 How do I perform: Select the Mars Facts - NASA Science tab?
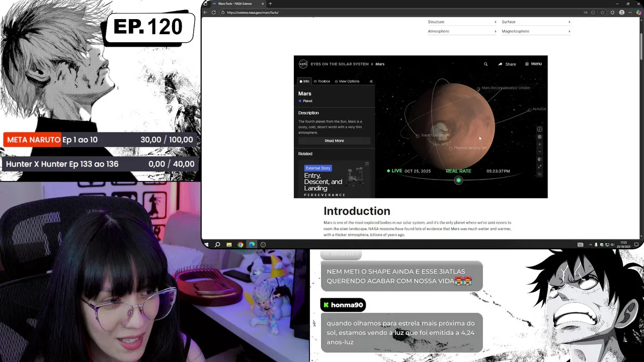coord(238,4)
